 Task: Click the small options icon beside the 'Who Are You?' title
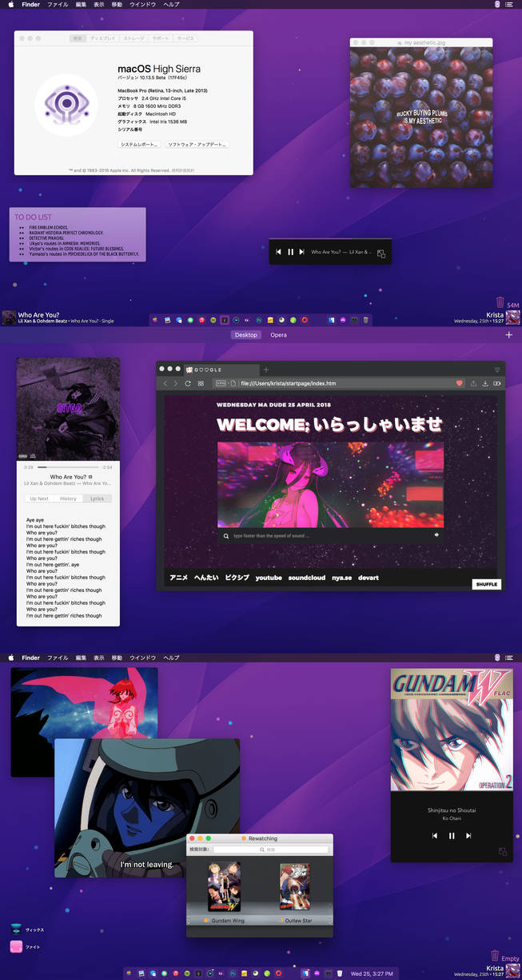[x=90, y=477]
